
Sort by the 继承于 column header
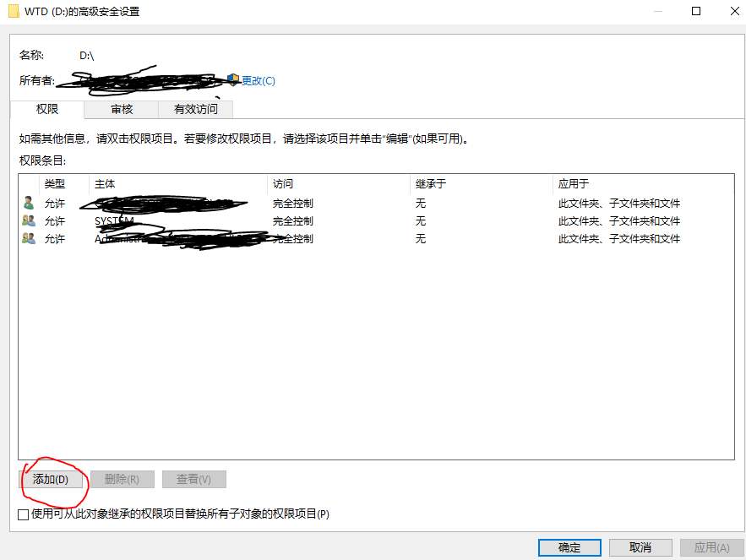click(x=481, y=183)
